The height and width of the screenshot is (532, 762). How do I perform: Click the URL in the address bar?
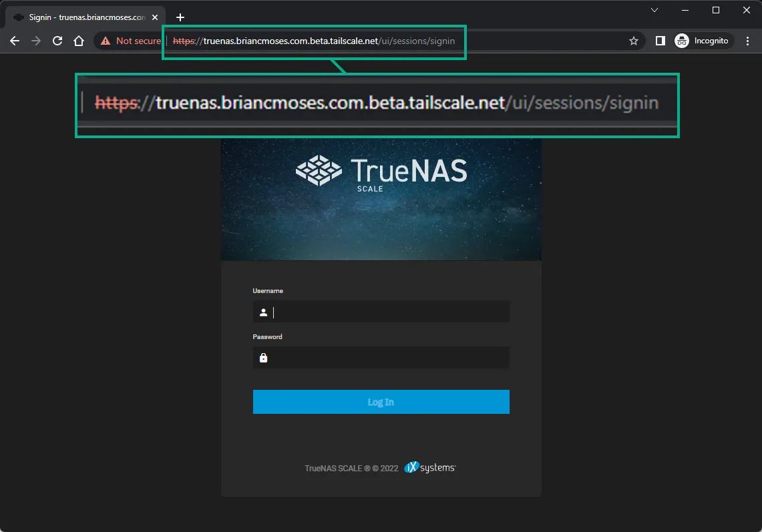coord(314,41)
